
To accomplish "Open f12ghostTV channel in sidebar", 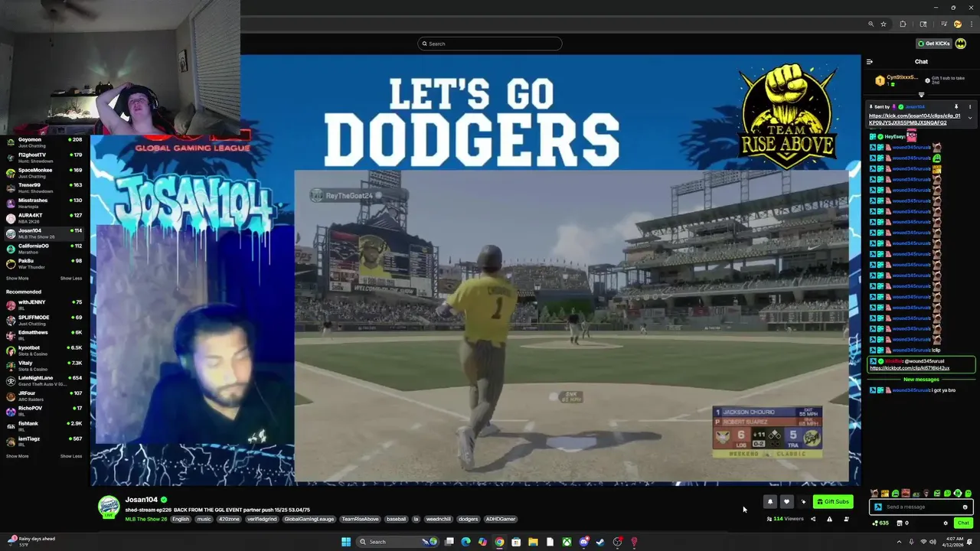I will pos(44,158).
